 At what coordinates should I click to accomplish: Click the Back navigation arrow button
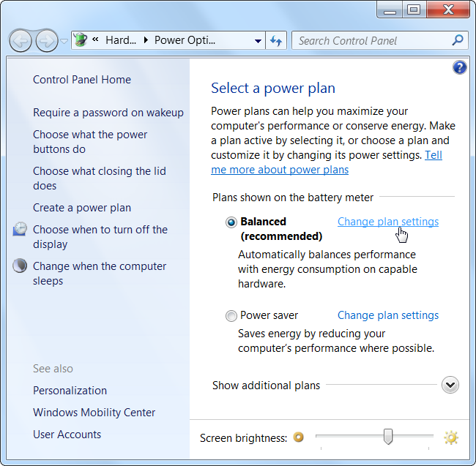coord(21,41)
